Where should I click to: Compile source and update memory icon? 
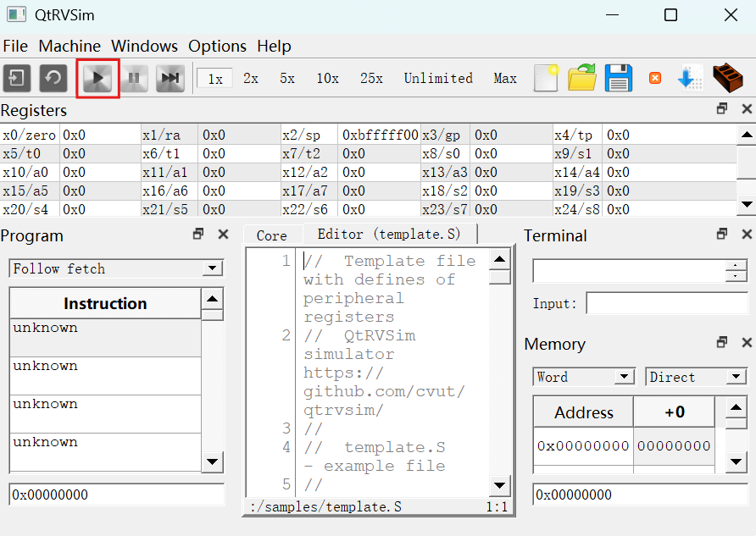(691, 78)
